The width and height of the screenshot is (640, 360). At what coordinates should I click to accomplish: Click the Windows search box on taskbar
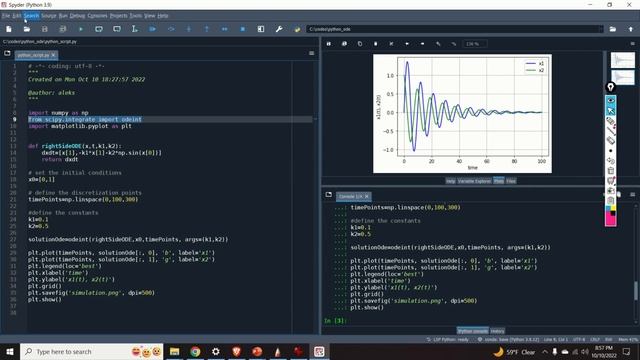click(92, 351)
